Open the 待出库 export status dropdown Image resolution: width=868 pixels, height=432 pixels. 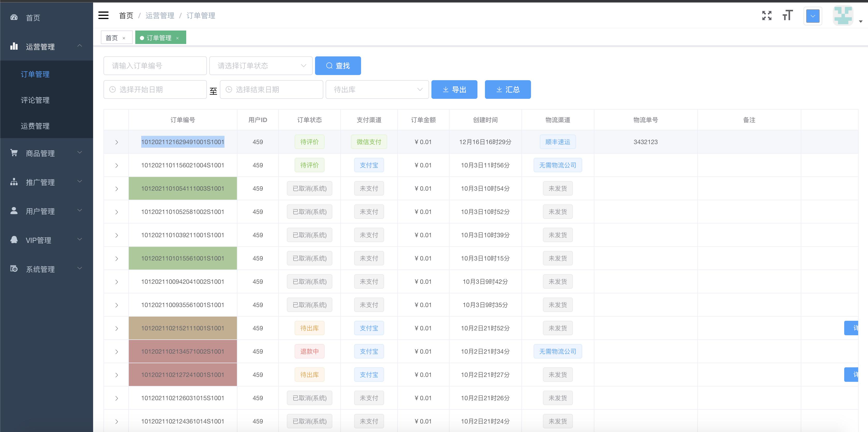coord(377,90)
